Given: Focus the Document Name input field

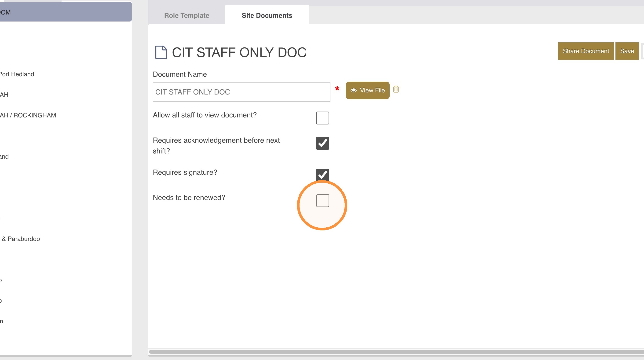Looking at the screenshot, I should click(x=241, y=92).
